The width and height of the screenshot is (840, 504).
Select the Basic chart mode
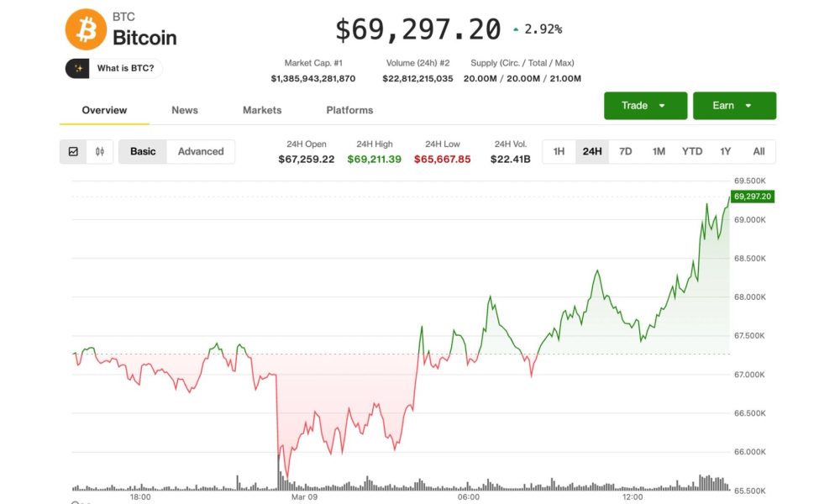pyautogui.click(x=142, y=151)
